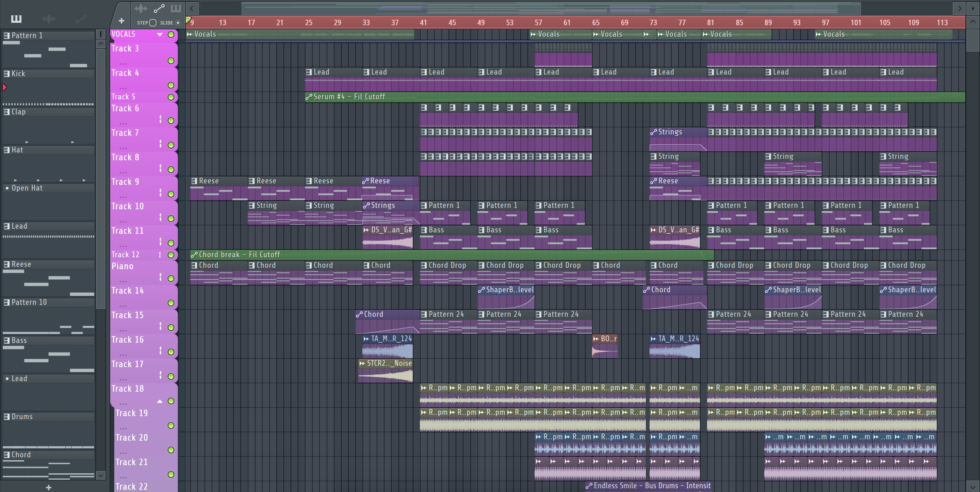
Task: Click bar 57 on the timeline ruler
Action: pyautogui.click(x=538, y=22)
